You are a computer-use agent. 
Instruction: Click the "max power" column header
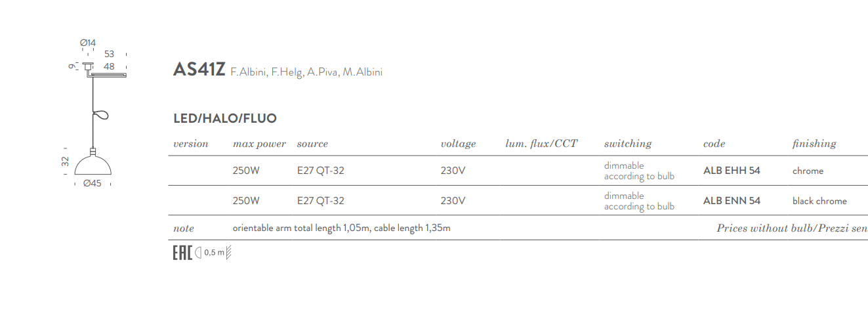point(259,144)
